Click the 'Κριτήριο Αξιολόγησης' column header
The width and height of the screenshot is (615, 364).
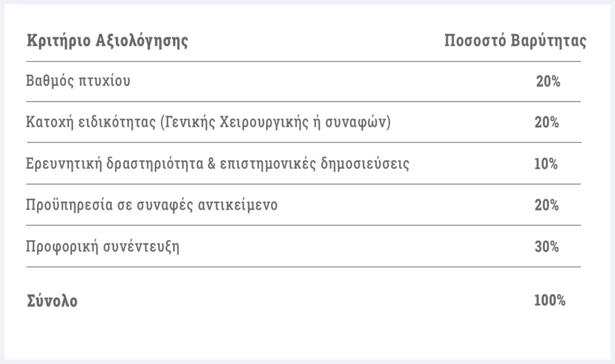coord(107,41)
